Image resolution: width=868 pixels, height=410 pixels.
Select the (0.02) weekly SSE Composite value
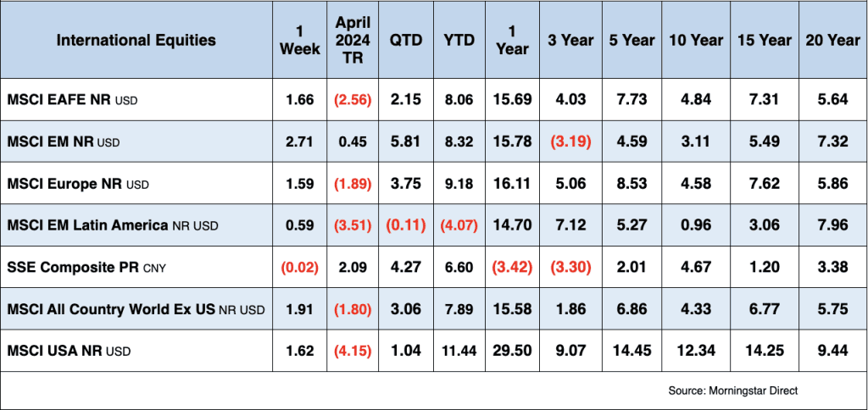click(300, 266)
